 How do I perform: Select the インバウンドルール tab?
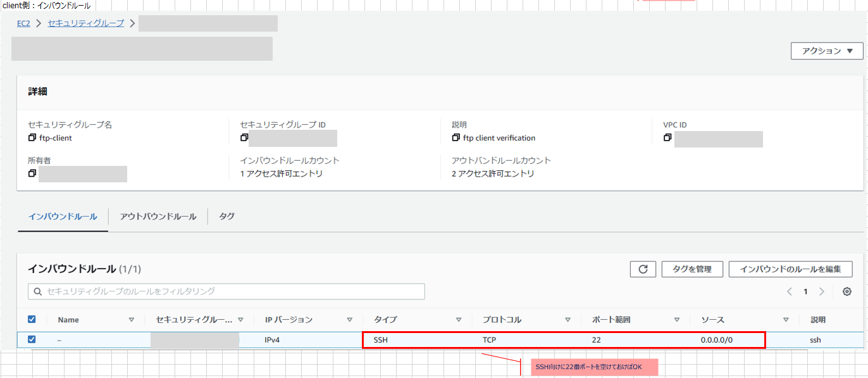point(63,217)
